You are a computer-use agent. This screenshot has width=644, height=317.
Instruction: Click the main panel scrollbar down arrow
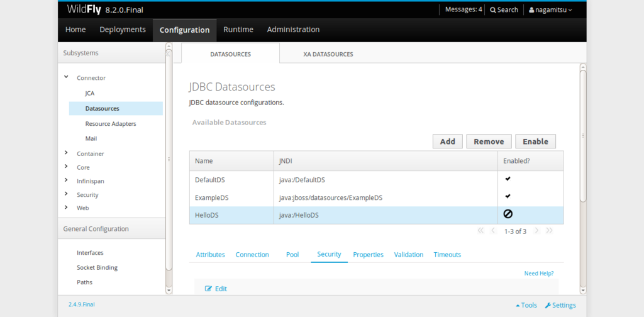[x=583, y=290]
